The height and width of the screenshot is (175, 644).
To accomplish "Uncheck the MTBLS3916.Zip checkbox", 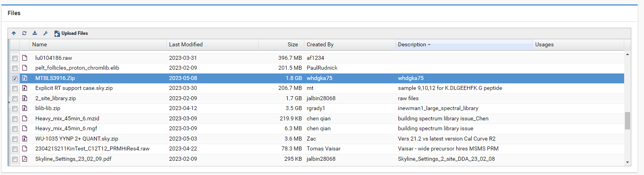I will (x=15, y=78).
